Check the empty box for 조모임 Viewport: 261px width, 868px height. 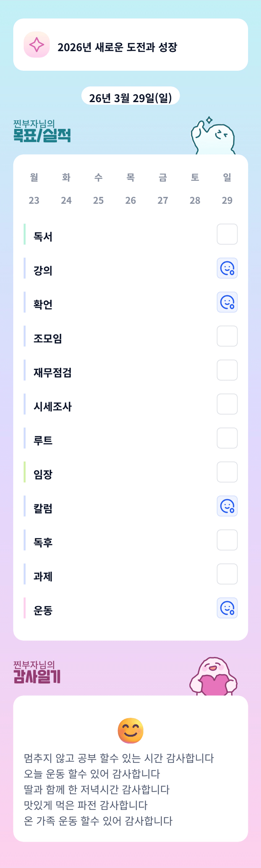[x=227, y=336]
